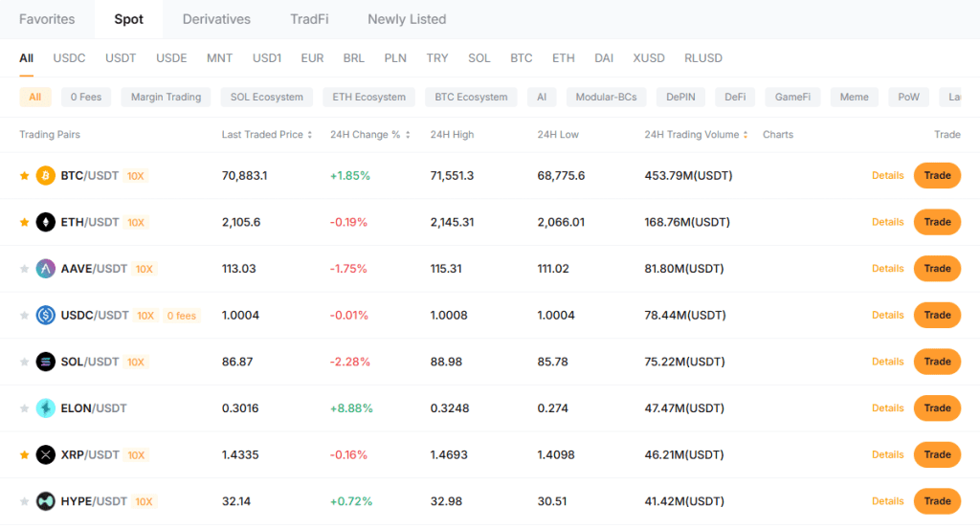Add USDC/USDT to favorites with star
This screenshot has width=980, height=529.
click(24, 316)
